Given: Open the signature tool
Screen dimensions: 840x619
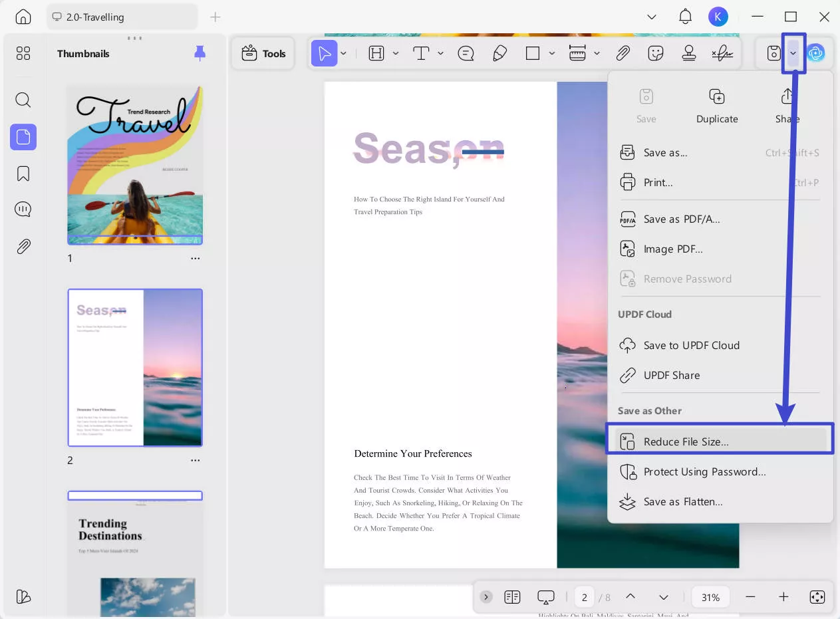Looking at the screenshot, I should point(722,53).
